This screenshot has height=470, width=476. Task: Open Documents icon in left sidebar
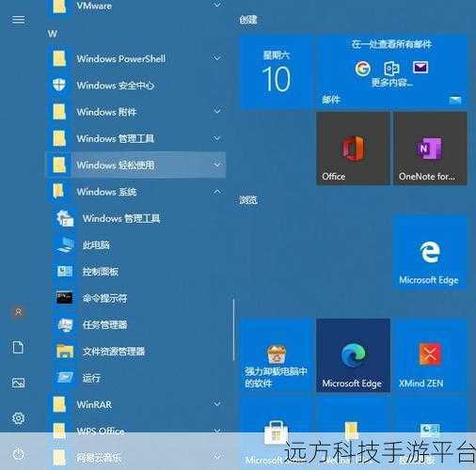pyautogui.click(x=18, y=347)
